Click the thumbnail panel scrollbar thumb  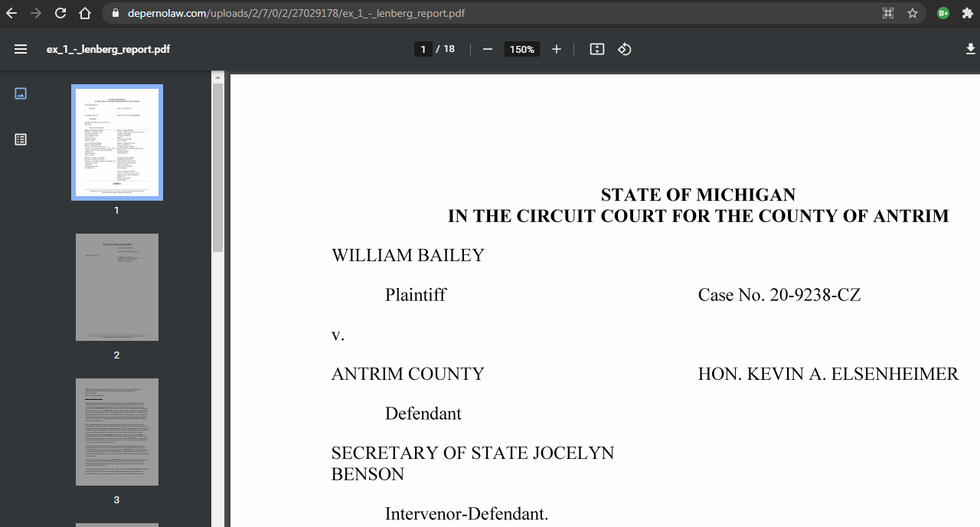pyautogui.click(x=217, y=168)
